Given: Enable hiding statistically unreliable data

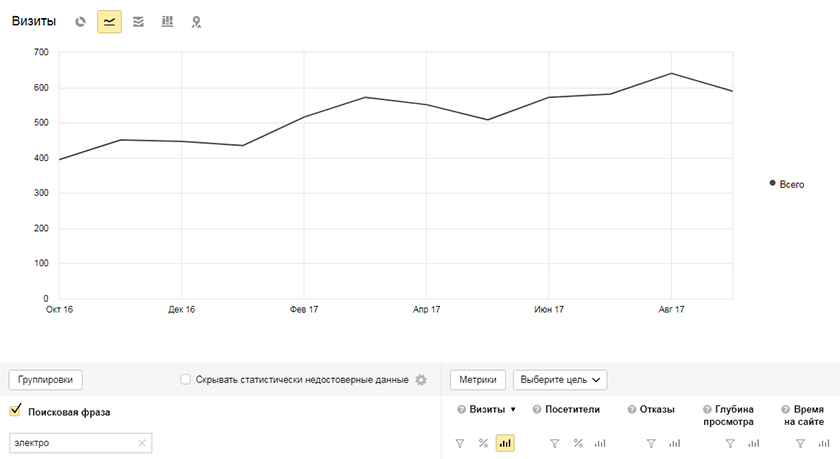Looking at the screenshot, I should pyautogui.click(x=186, y=380).
